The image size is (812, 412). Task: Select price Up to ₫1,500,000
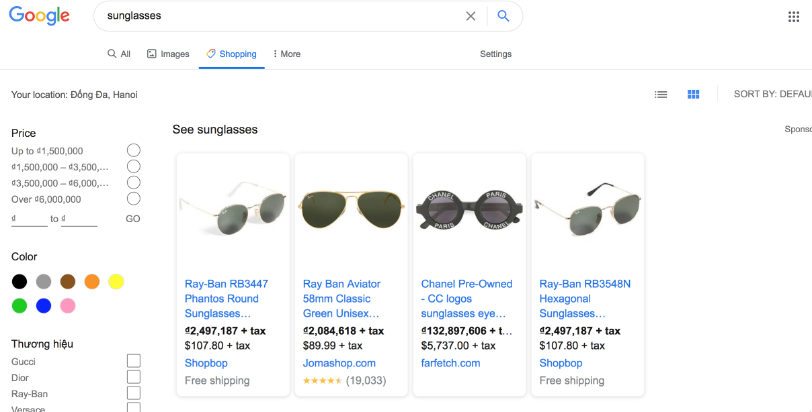134,150
